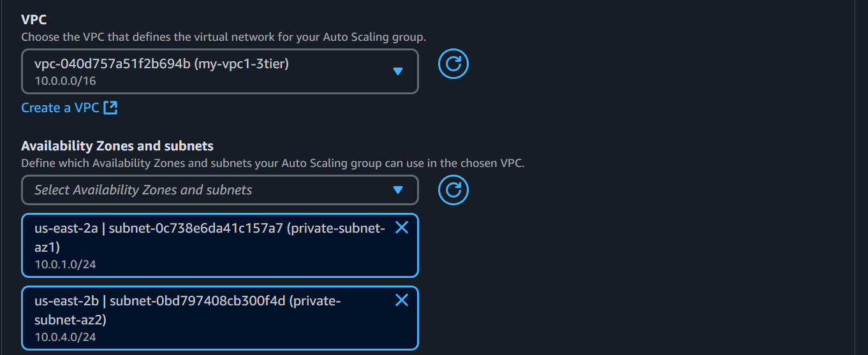Refresh the Availability Zones and subnets list
868x355 pixels.
tap(453, 190)
